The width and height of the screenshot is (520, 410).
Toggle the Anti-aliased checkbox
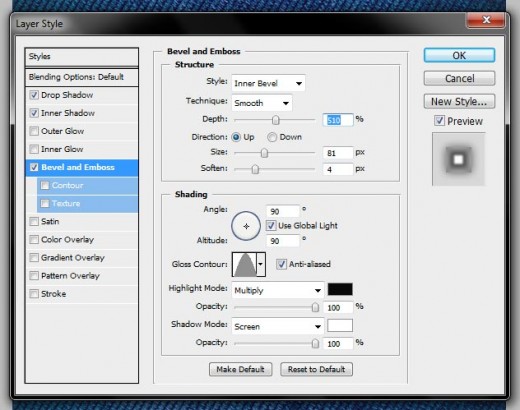(x=281, y=264)
